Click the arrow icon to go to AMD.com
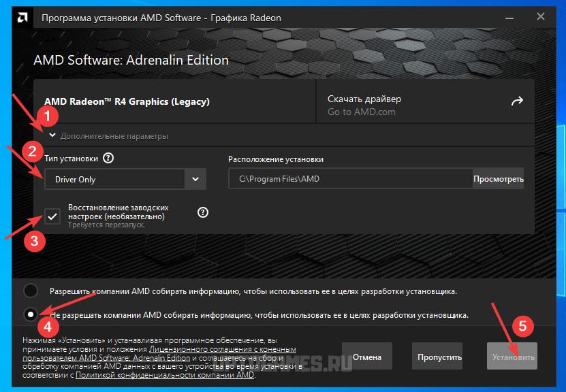 [517, 101]
